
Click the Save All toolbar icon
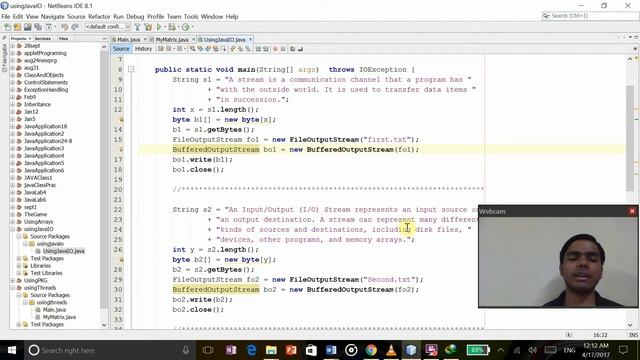coord(38,27)
